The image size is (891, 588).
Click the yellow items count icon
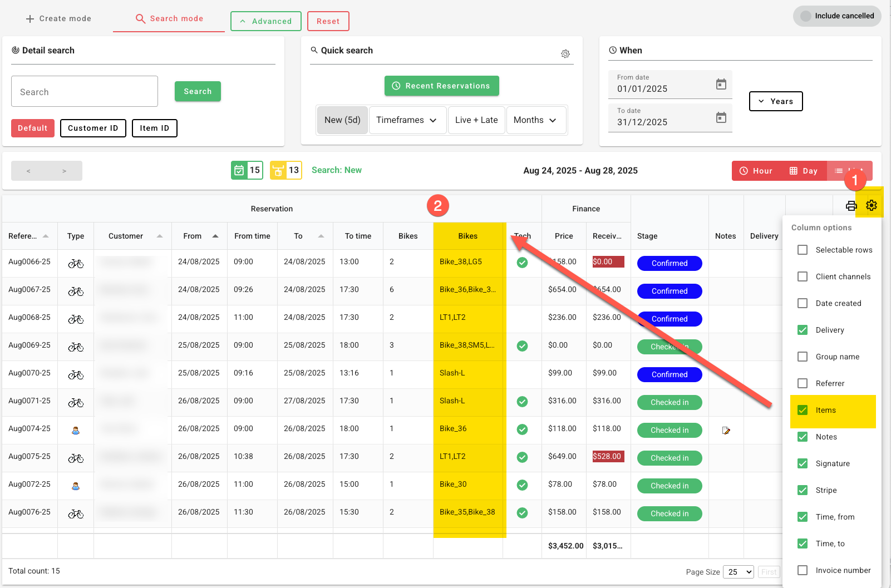(x=278, y=170)
